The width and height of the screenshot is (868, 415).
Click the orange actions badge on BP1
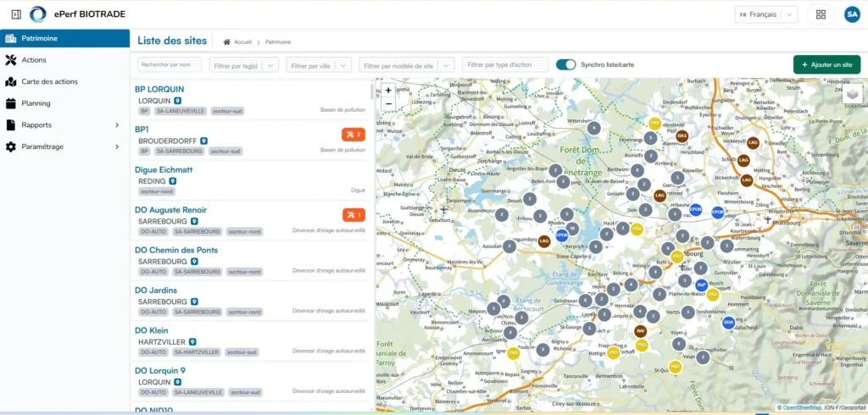pos(353,134)
